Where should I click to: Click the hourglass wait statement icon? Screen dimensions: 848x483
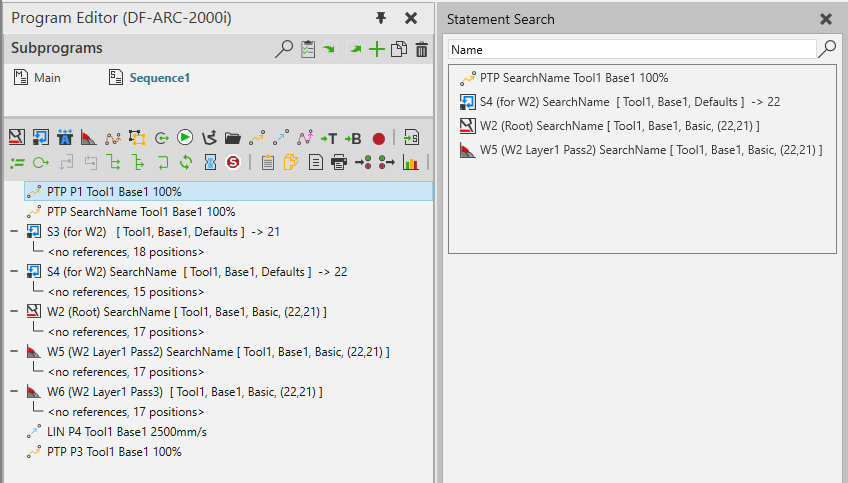coord(210,162)
